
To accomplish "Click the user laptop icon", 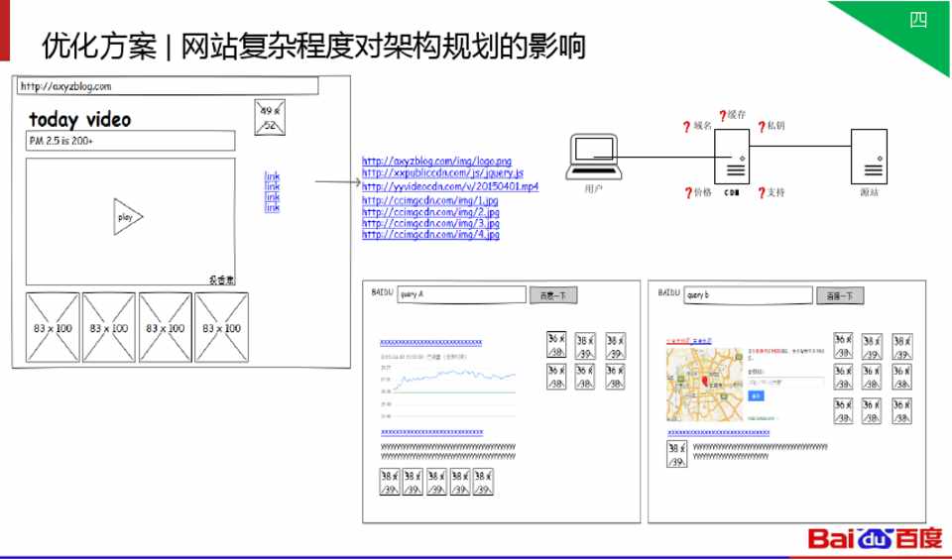I will click(593, 158).
